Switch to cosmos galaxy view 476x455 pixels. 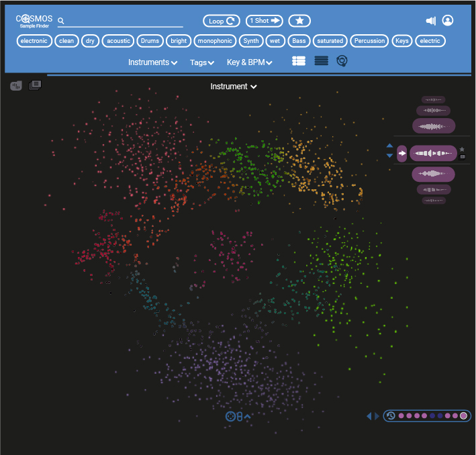[342, 61]
